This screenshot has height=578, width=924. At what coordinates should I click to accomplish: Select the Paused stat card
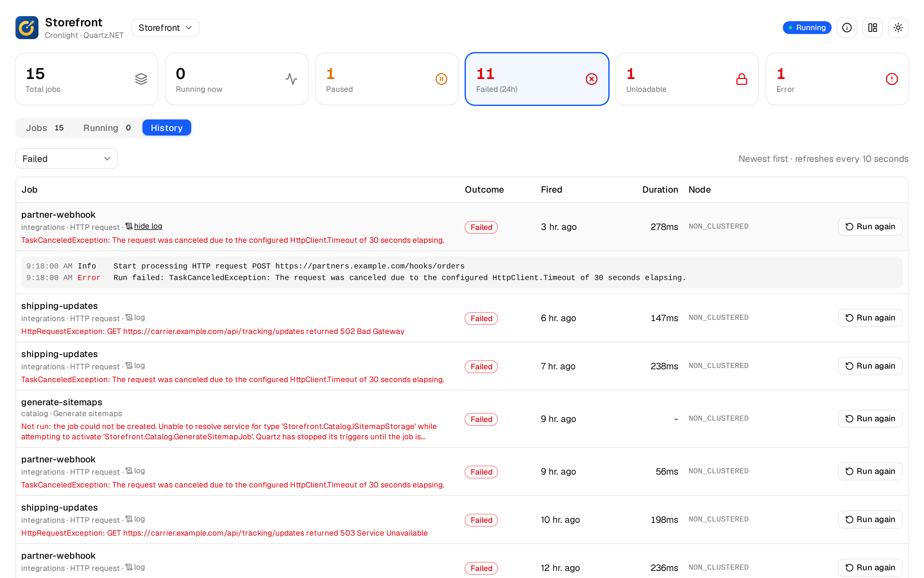[387, 79]
